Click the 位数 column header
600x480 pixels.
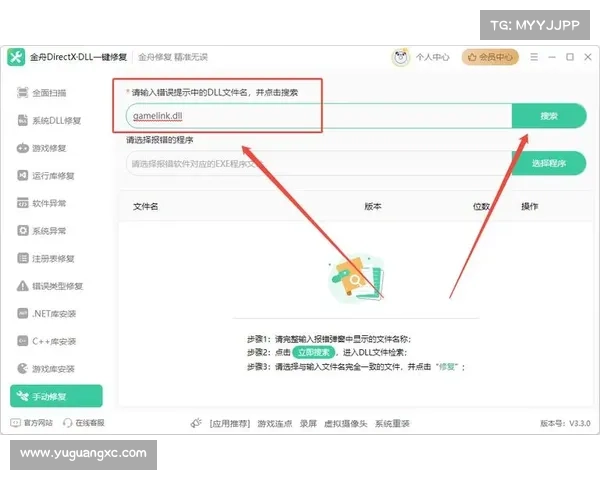[481, 206]
